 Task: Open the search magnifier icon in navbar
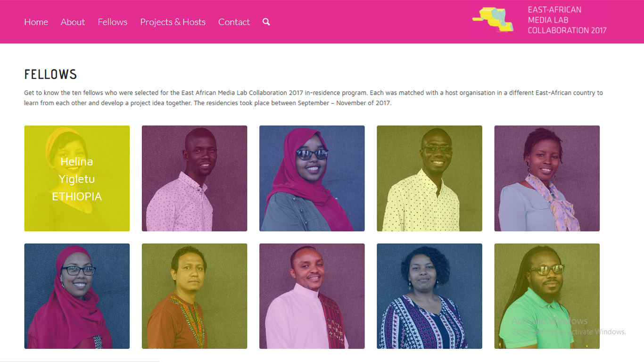coord(266,22)
